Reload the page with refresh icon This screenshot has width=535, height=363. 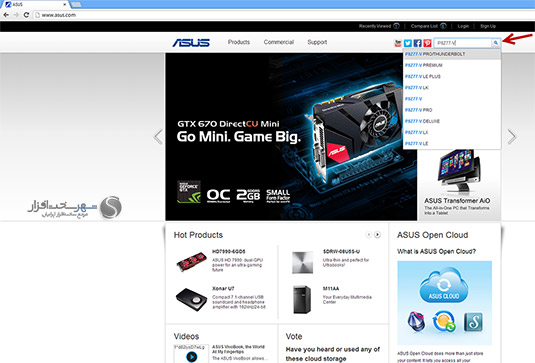point(26,15)
